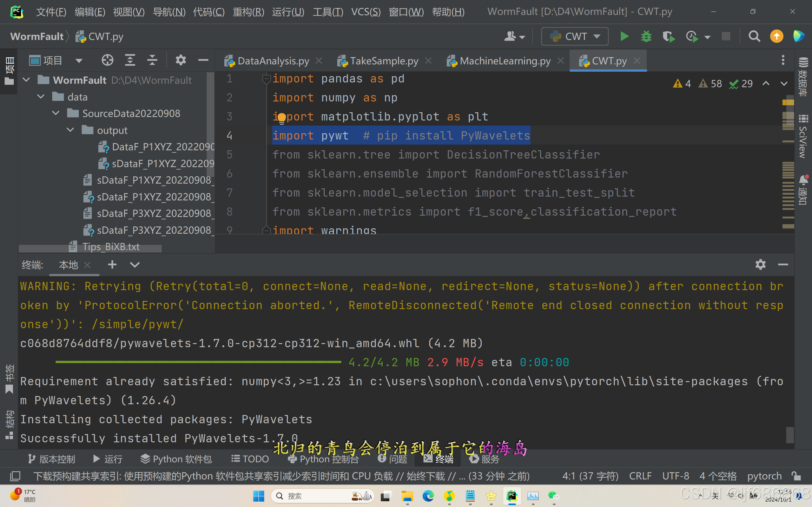Run with coverage shield icon
This screenshot has width=812, height=507.
[x=668, y=36]
